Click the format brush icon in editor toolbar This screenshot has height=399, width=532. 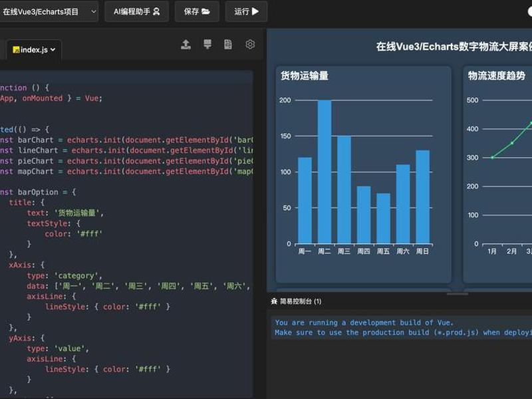point(207,44)
